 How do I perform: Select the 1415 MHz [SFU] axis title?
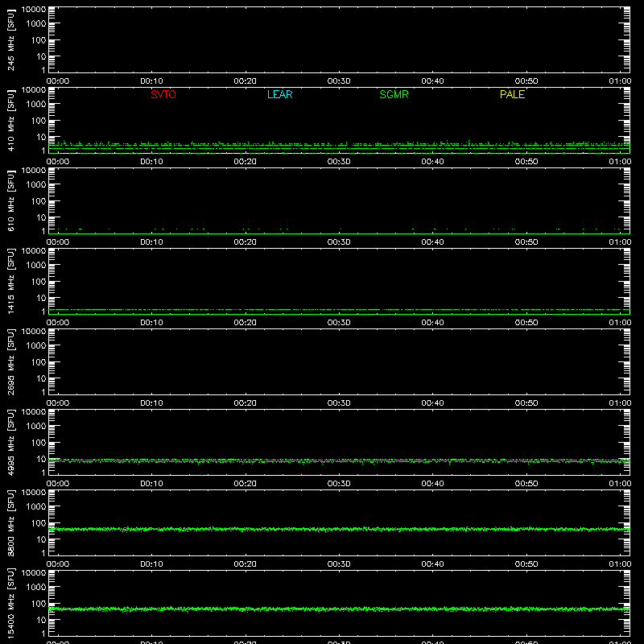tap(11, 282)
